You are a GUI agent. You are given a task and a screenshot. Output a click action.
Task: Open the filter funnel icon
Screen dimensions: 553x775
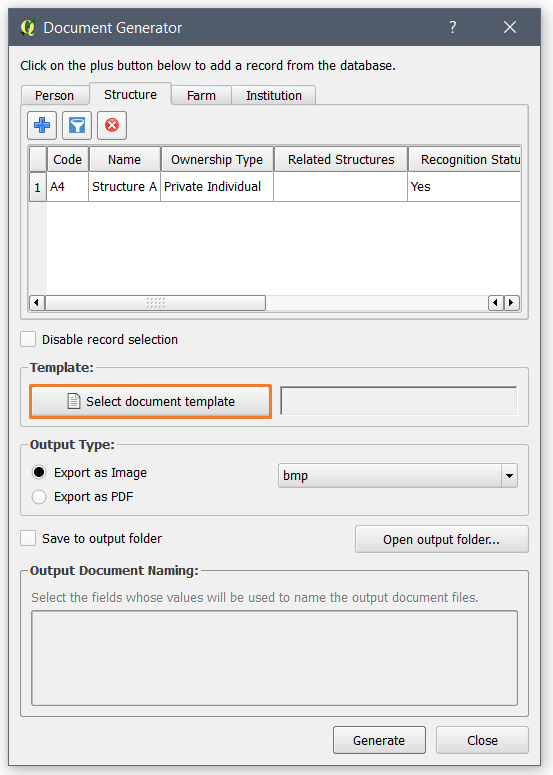click(77, 125)
